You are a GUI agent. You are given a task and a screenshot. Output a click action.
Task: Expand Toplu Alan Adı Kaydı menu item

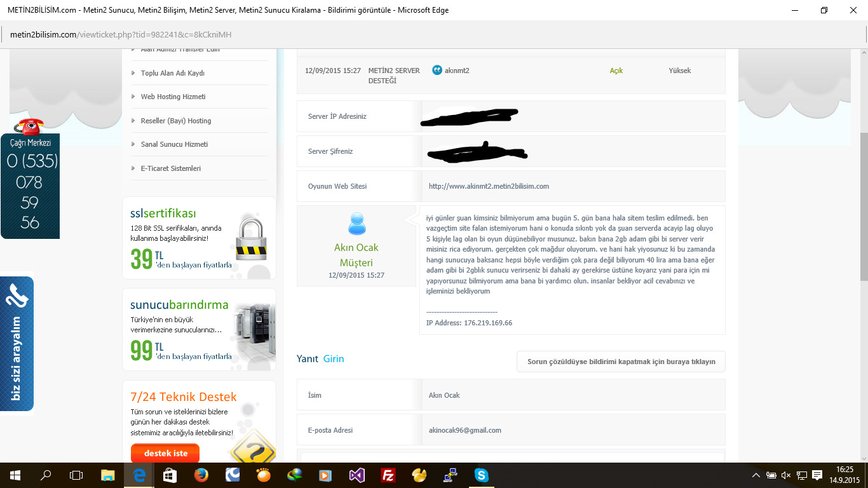(172, 73)
